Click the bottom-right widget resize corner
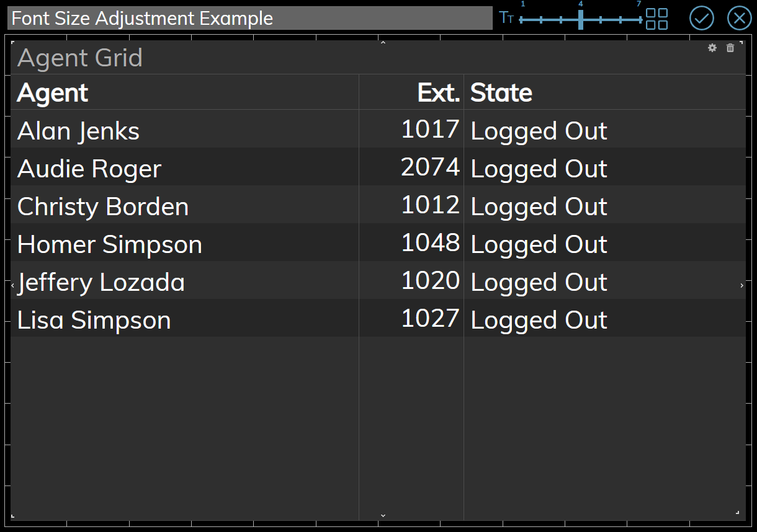The width and height of the screenshot is (757, 532). pos(737,513)
